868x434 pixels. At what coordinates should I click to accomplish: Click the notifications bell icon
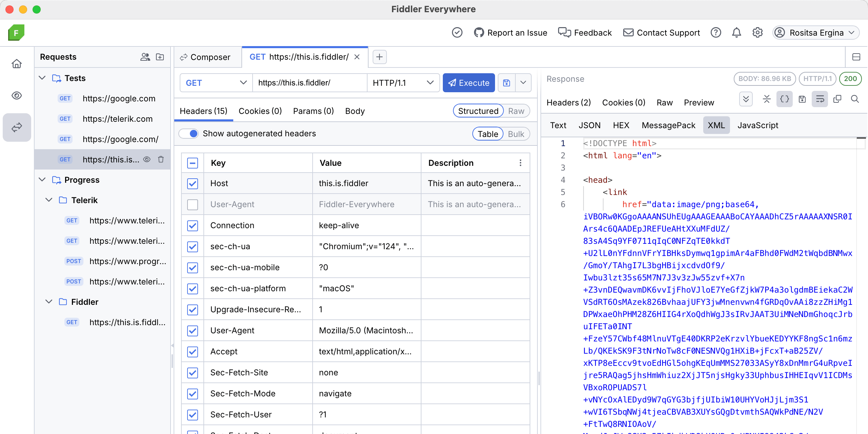tap(736, 33)
